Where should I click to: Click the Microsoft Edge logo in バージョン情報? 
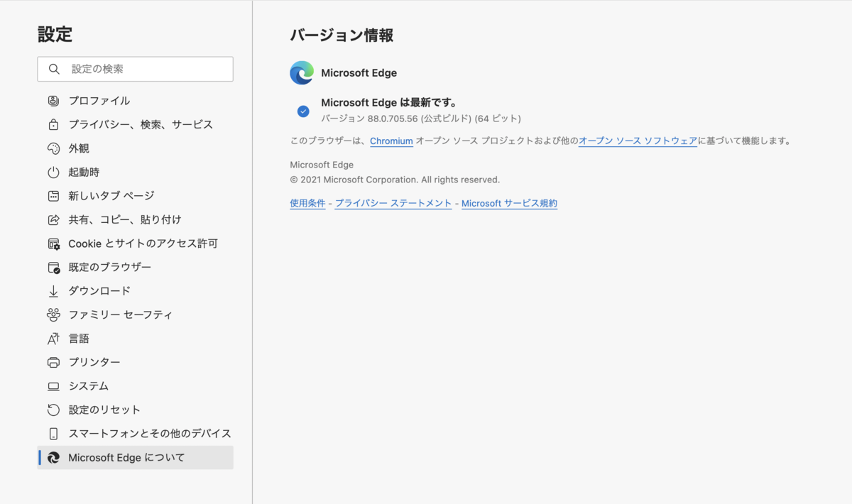click(x=302, y=72)
